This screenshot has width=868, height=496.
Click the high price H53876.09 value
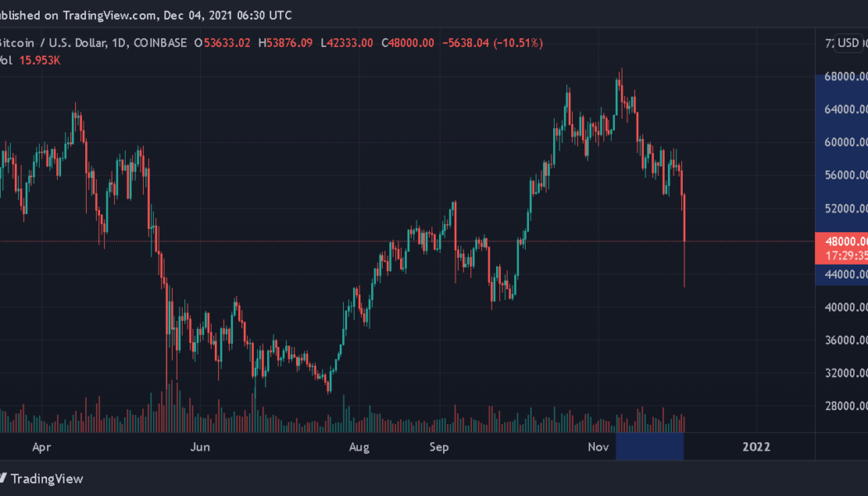pos(285,42)
